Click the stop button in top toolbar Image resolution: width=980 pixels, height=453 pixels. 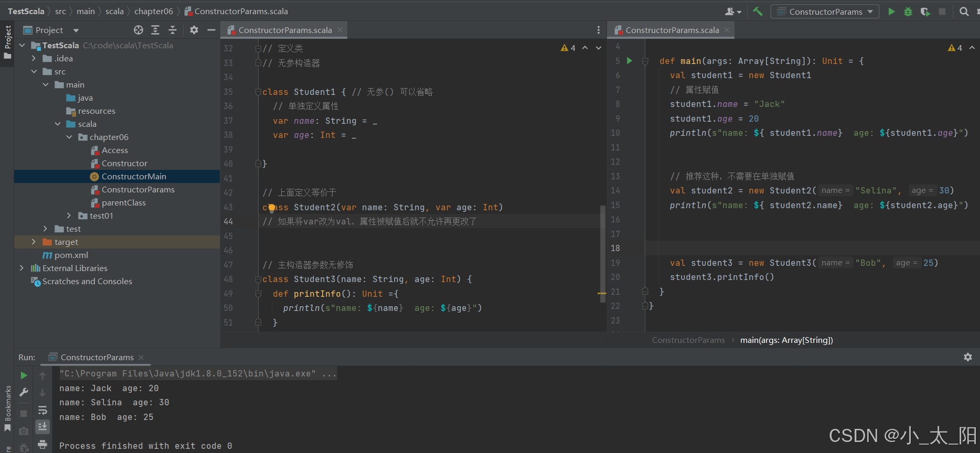[x=942, y=12]
